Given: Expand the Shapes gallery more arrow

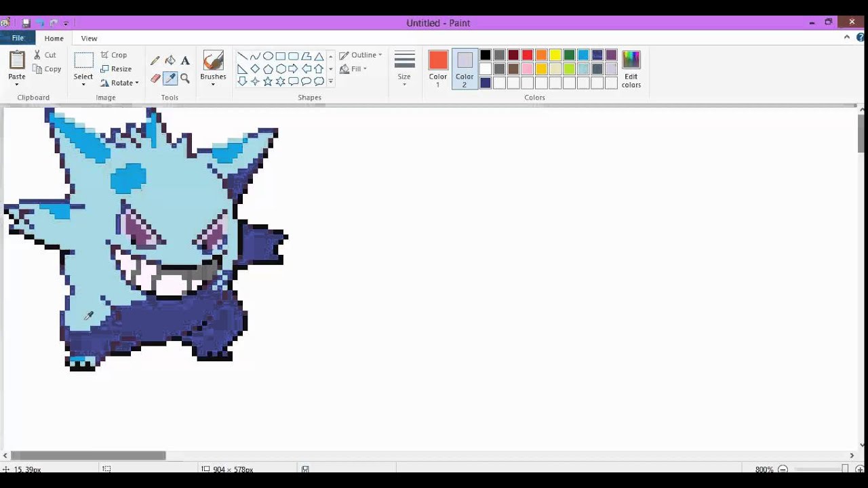Looking at the screenshot, I should [331, 81].
